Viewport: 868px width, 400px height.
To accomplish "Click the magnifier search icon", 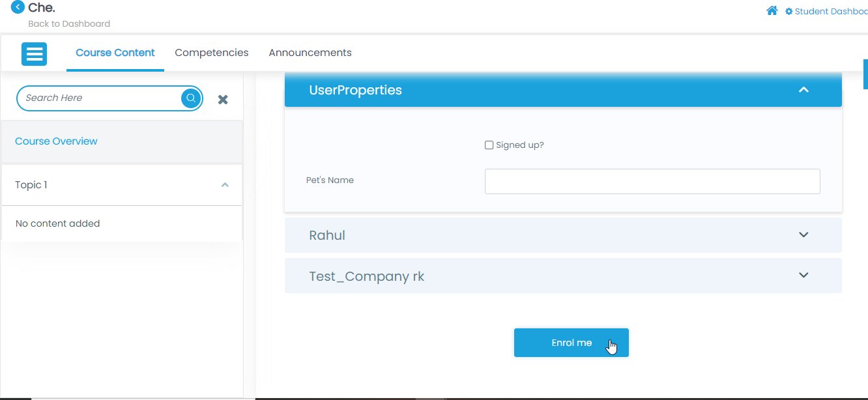I will tap(191, 98).
